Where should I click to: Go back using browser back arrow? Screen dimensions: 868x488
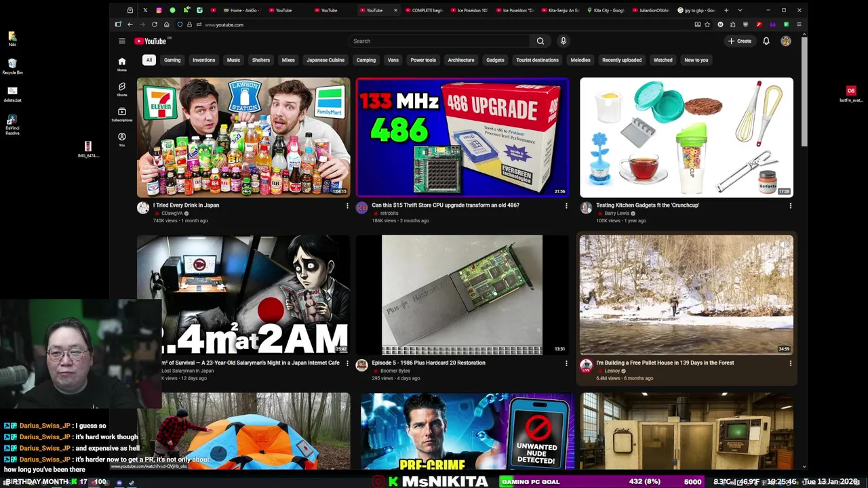click(x=130, y=24)
